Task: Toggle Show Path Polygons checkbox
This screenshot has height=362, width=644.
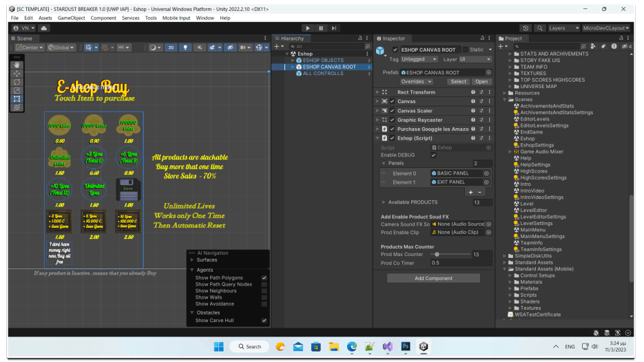Action: [264, 277]
